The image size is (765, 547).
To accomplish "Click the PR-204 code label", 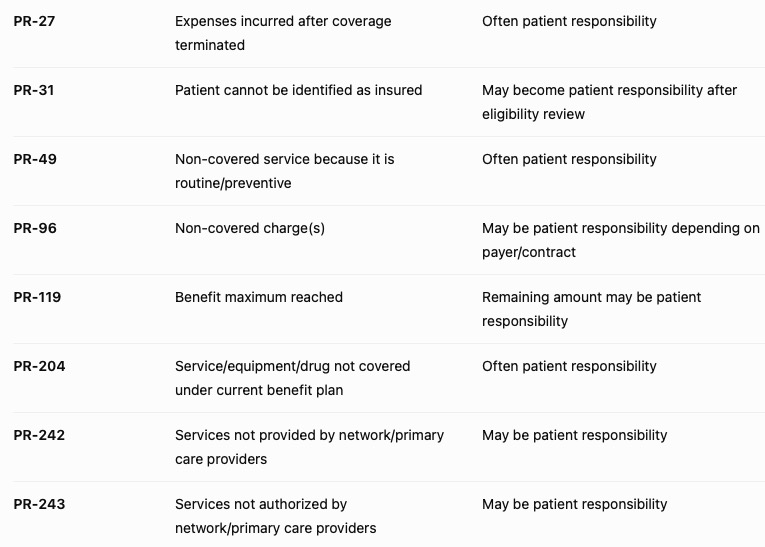I will (x=40, y=366).
